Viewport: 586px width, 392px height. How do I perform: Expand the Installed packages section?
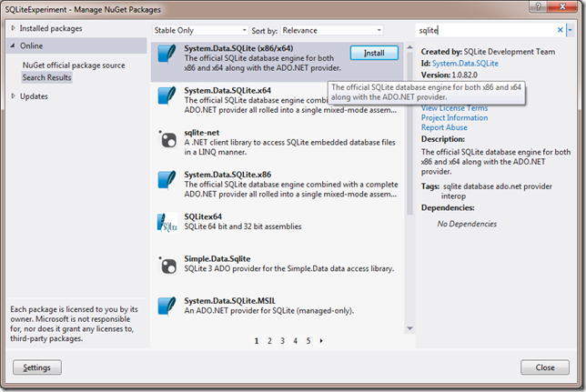(13, 28)
